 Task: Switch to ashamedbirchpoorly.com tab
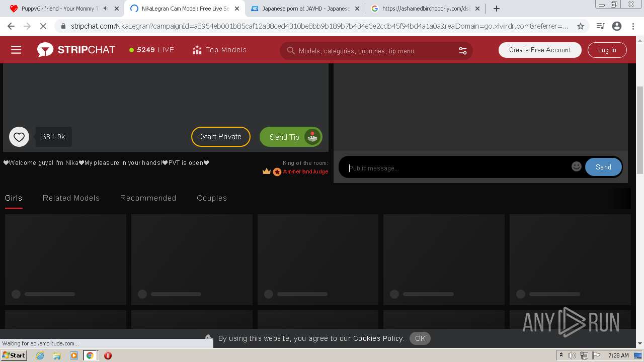pos(426,9)
